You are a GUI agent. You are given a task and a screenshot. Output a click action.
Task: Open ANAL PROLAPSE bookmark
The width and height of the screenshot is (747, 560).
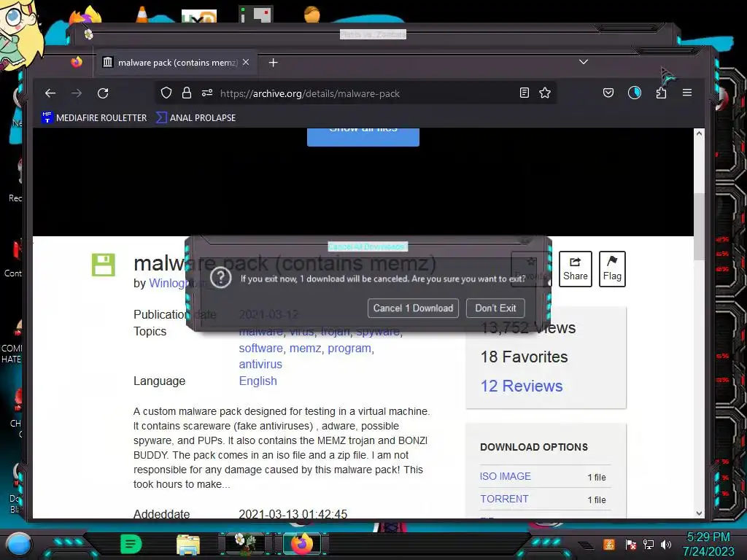[196, 117]
